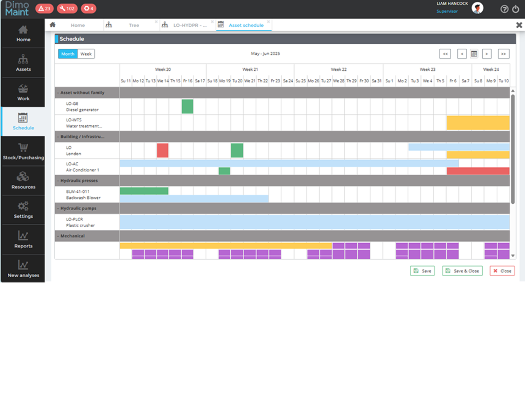Screen dimensions: 525x420
Task: Switch to the Tree tab
Action: [134, 25]
